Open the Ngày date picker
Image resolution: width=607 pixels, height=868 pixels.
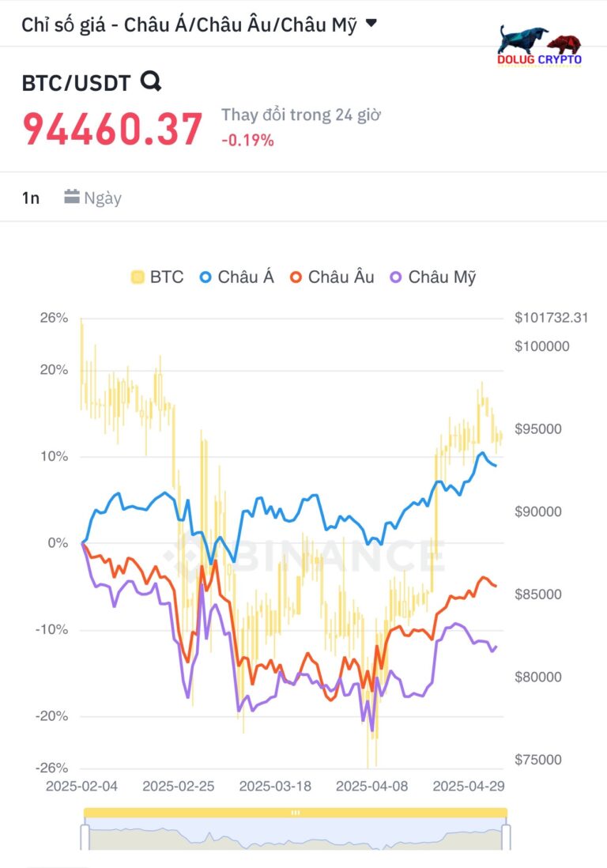[93, 198]
